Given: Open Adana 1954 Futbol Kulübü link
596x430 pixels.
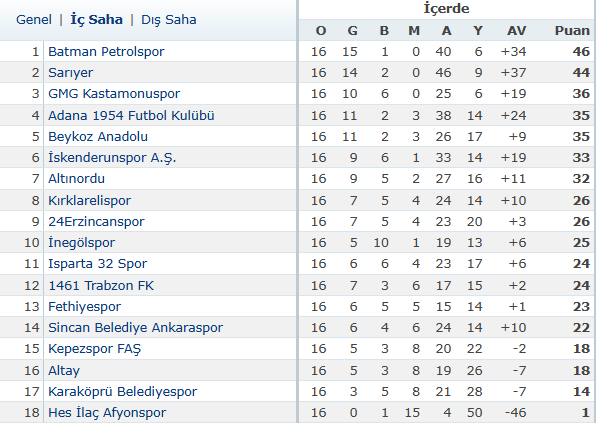Looking at the screenshot, I should point(131,116).
